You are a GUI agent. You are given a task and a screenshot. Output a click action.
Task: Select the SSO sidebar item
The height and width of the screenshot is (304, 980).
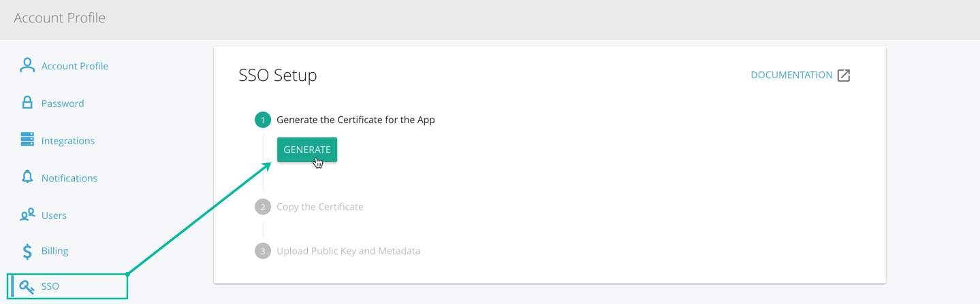point(67,286)
